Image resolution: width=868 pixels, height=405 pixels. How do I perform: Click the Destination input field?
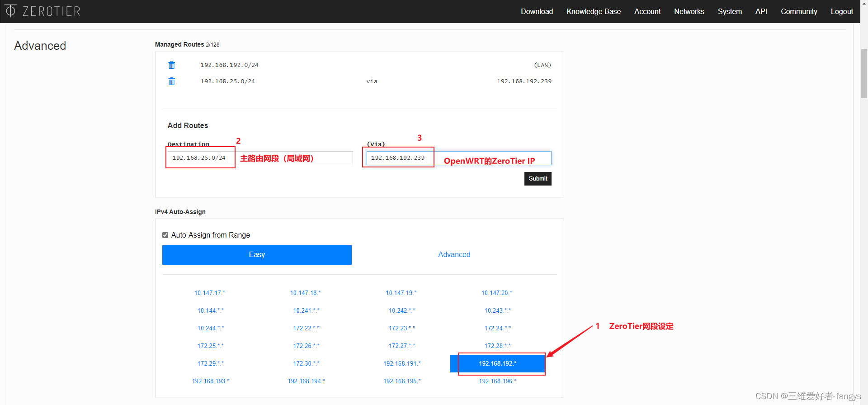pyautogui.click(x=260, y=158)
